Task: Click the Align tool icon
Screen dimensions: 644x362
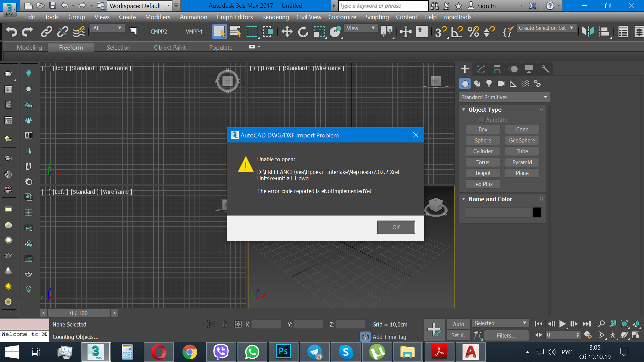Action: click(604, 32)
